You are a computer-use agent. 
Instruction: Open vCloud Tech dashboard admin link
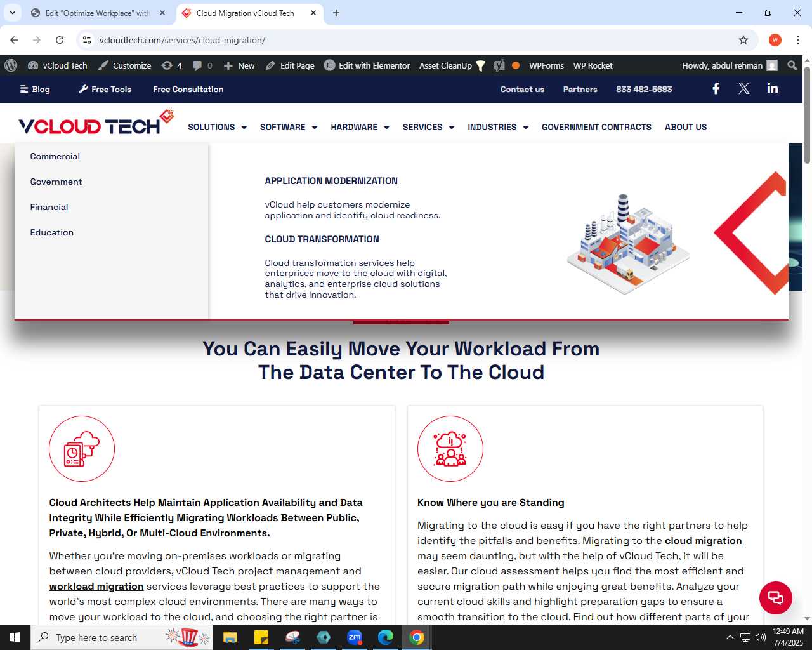click(58, 65)
